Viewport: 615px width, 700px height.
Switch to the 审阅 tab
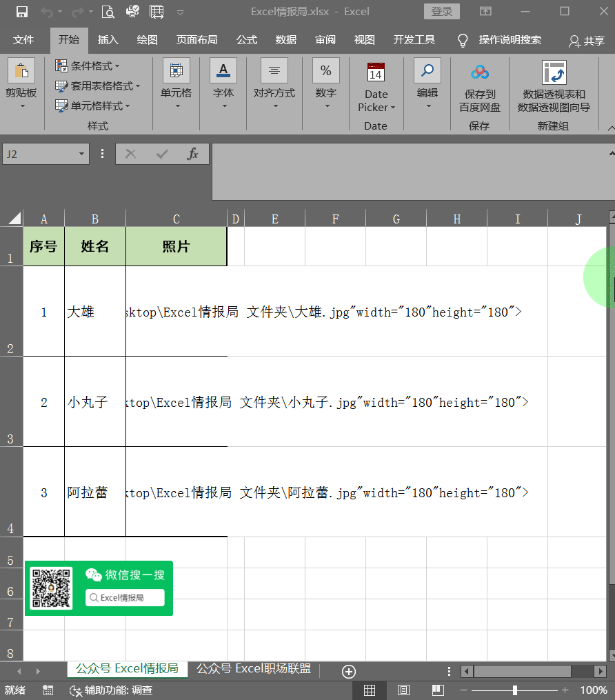[325, 40]
